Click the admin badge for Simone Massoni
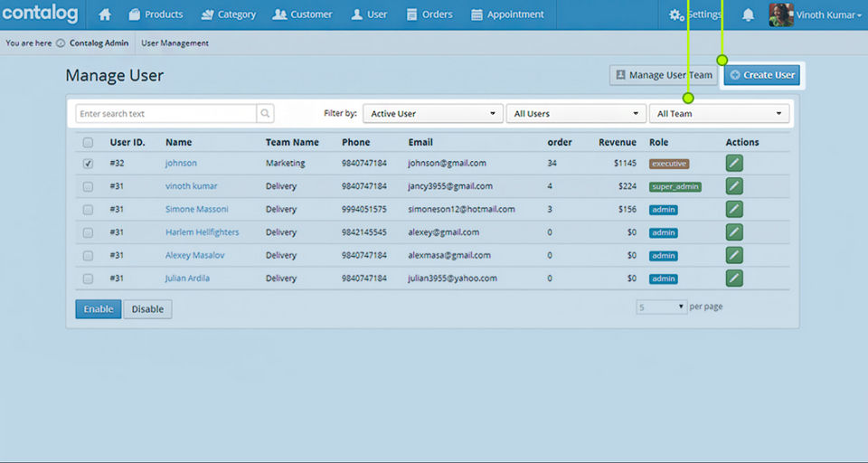 click(x=663, y=210)
